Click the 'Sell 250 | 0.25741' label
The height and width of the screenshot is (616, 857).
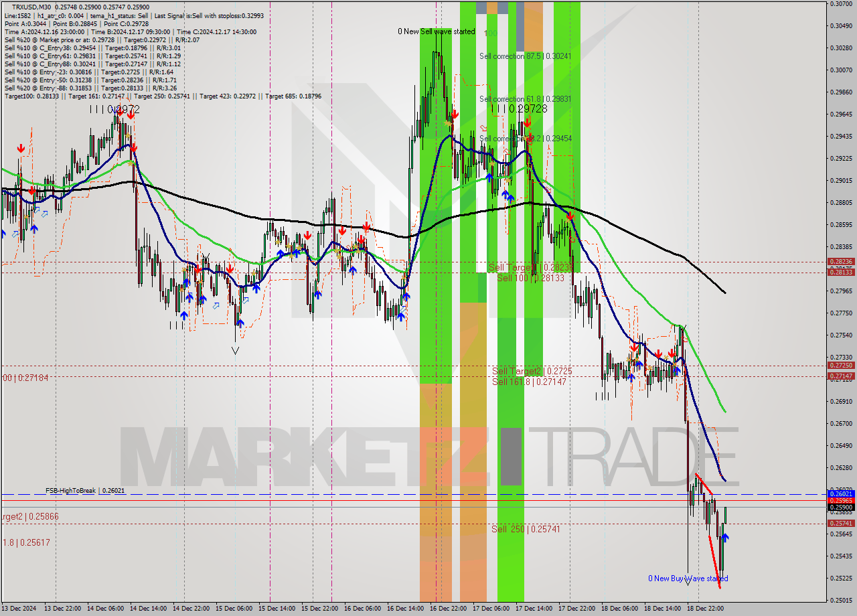(x=526, y=529)
